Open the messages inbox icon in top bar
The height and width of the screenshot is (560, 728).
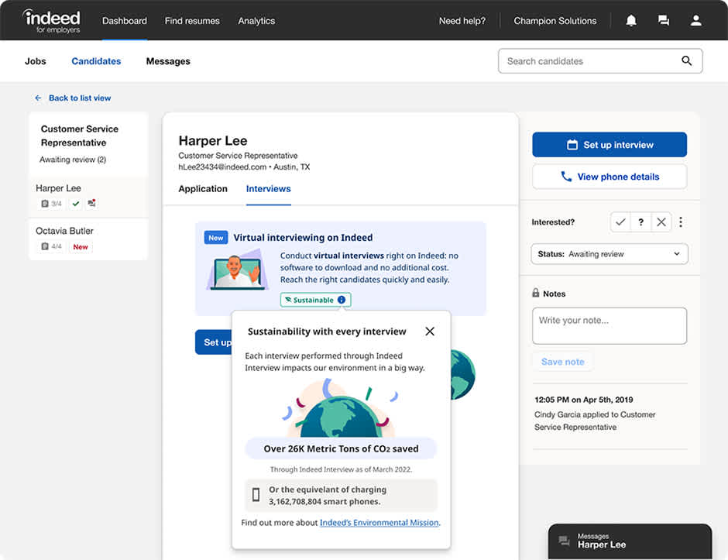(x=664, y=20)
